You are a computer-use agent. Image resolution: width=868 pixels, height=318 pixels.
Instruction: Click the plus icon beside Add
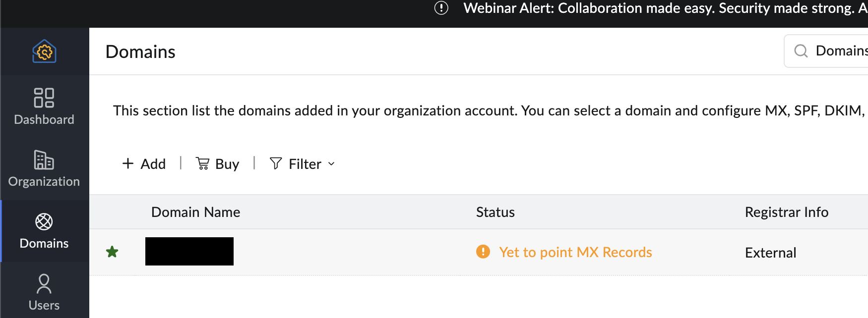(x=128, y=163)
